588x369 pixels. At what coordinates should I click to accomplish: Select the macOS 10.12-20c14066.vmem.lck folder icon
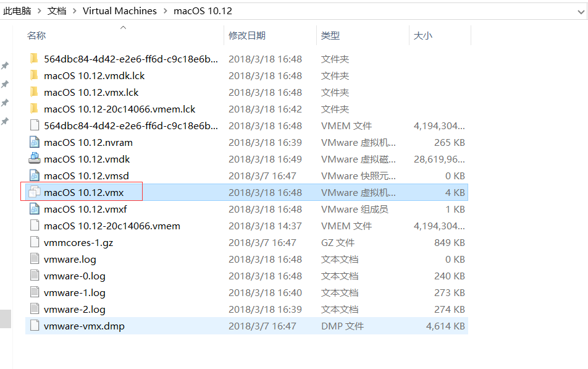(34, 109)
